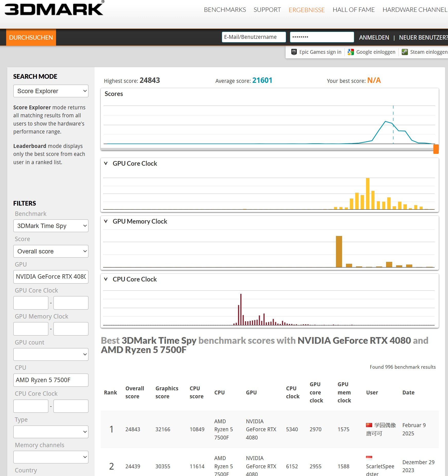Click the highest score value 24843
The image size is (448, 476).
tap(150, 80)
